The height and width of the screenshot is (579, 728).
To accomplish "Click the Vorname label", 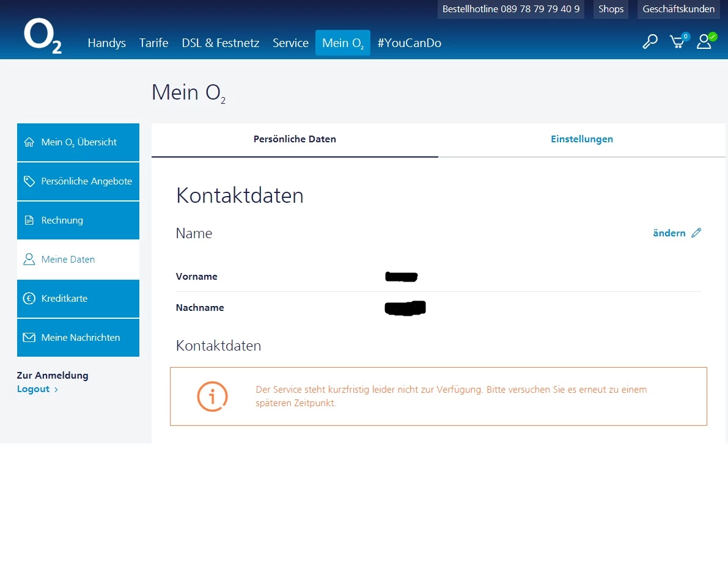I will (196, 277).
